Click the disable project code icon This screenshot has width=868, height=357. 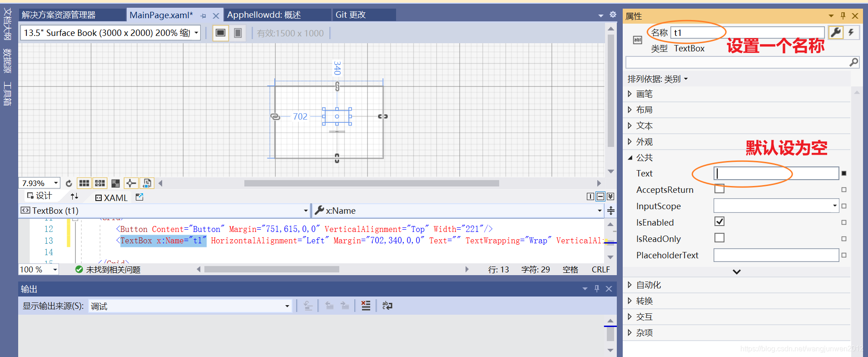tap(147, 183)
